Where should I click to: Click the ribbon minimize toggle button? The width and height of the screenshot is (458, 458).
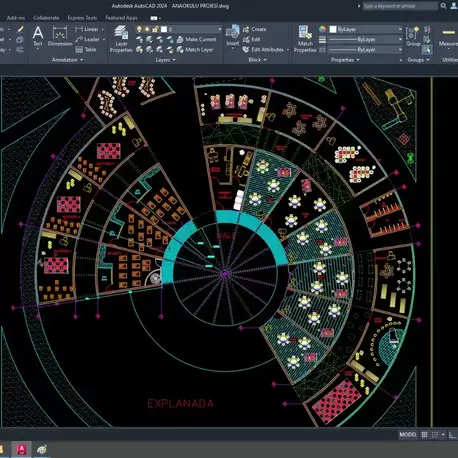tap(154, 18)
